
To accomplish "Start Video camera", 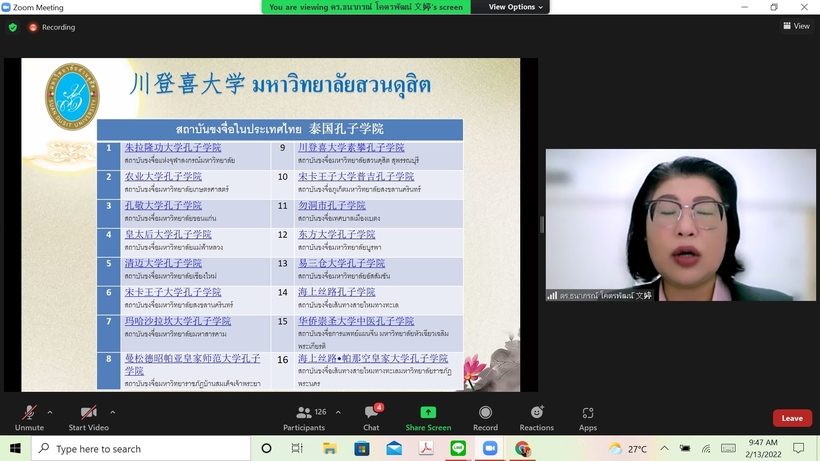I will pos(89,417).
